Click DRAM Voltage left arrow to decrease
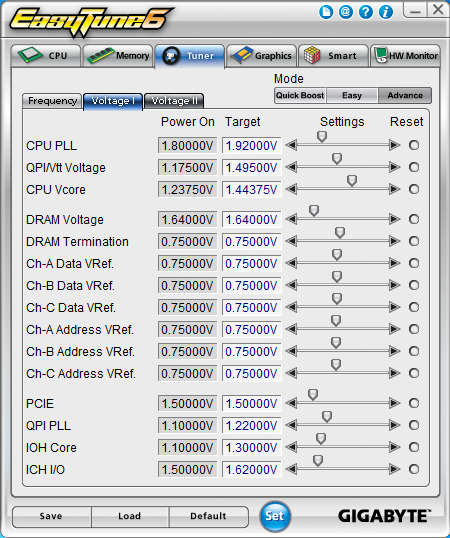The height and width of the screenshot is (538, 450). click(292, 219)
